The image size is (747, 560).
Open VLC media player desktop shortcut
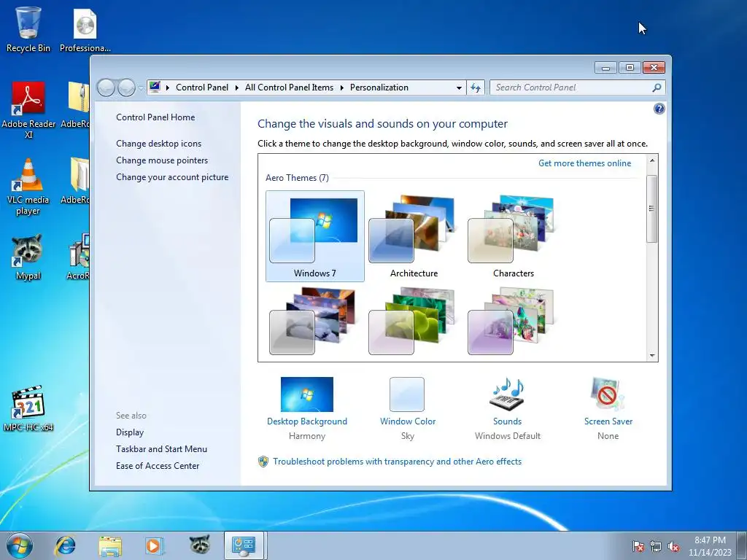[x=28, y=186]
